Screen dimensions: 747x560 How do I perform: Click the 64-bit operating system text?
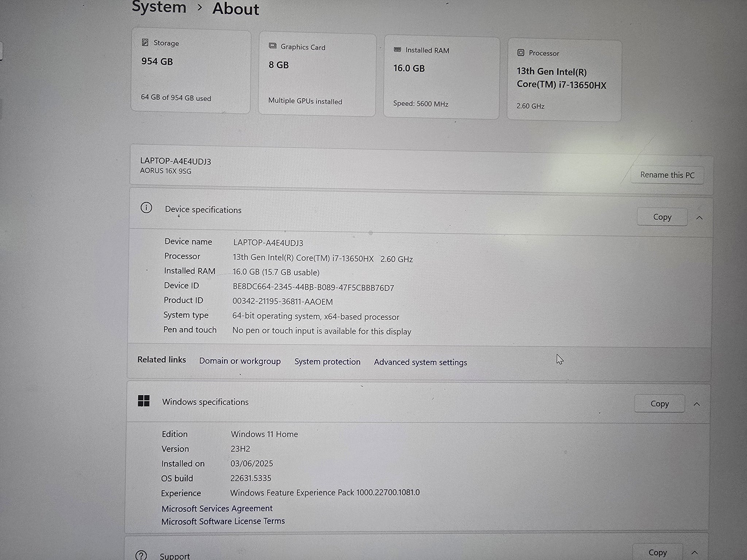click(316, 316)
